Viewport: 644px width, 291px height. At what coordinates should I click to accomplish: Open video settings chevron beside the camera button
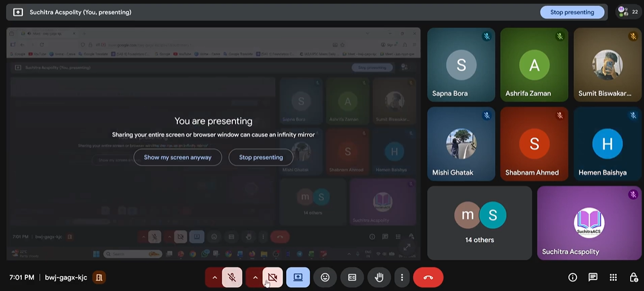click(255, 278)
